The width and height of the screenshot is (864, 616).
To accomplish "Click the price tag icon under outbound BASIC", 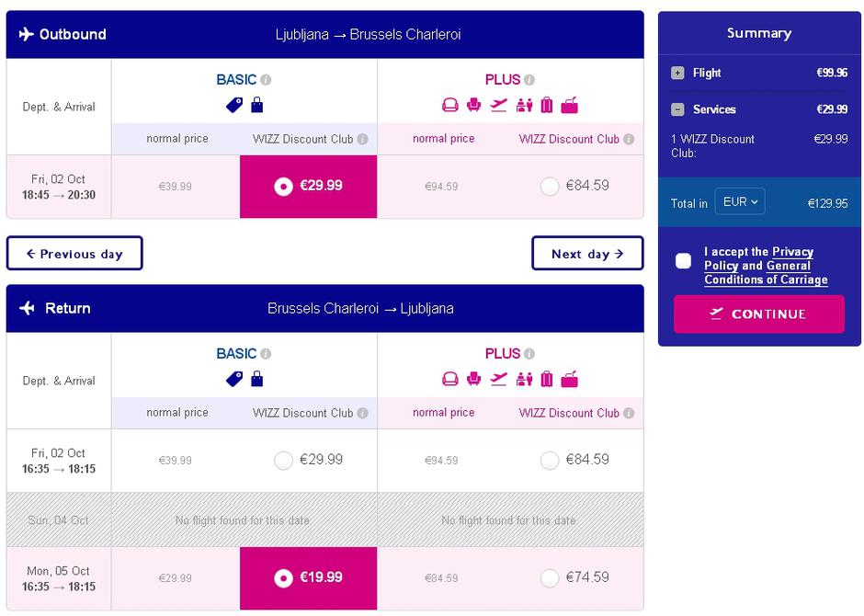I will point(234,105).
